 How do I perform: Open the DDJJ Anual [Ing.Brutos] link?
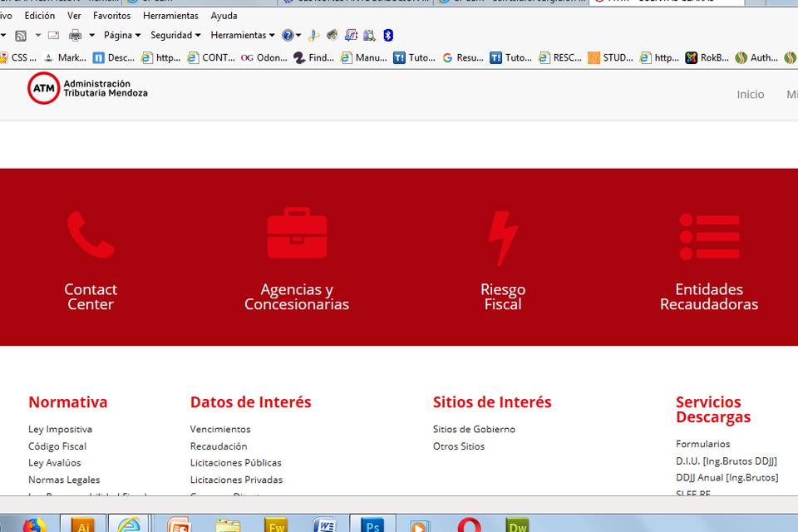[x=727, y=477]
